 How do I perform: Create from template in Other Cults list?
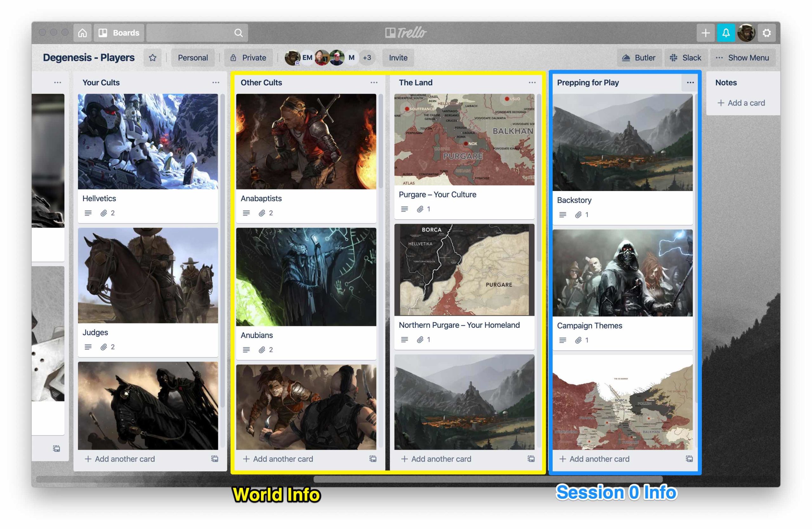point(373,459)
